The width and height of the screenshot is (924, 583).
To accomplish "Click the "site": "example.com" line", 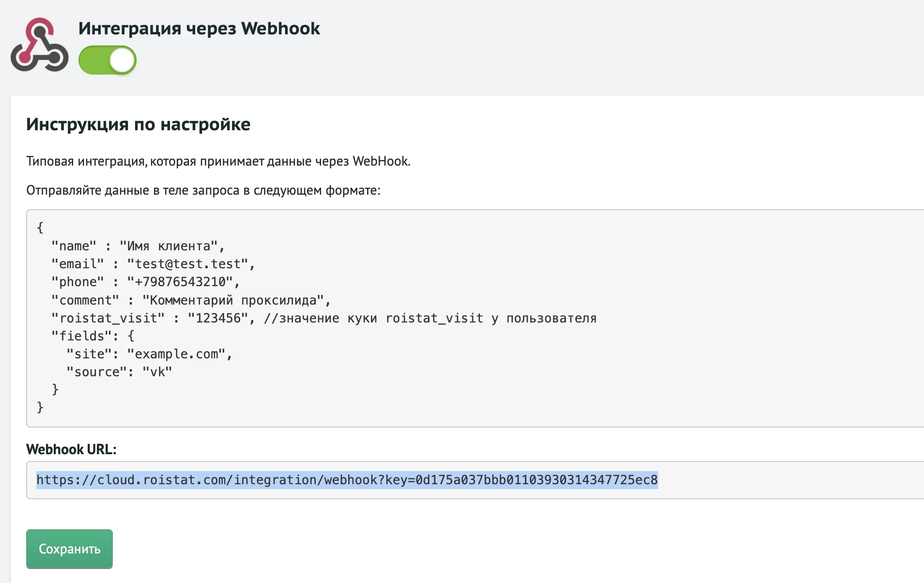I will pos(150,354).
